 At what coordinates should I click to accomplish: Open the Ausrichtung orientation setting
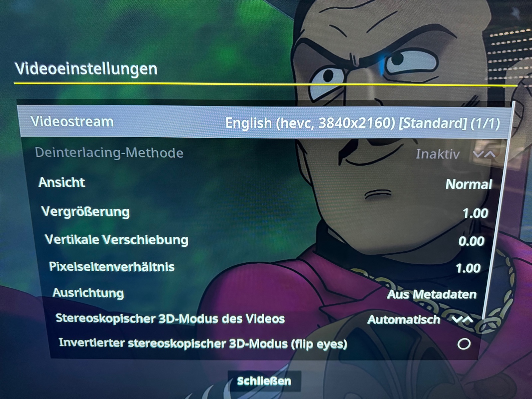click(x=88, y=293)
